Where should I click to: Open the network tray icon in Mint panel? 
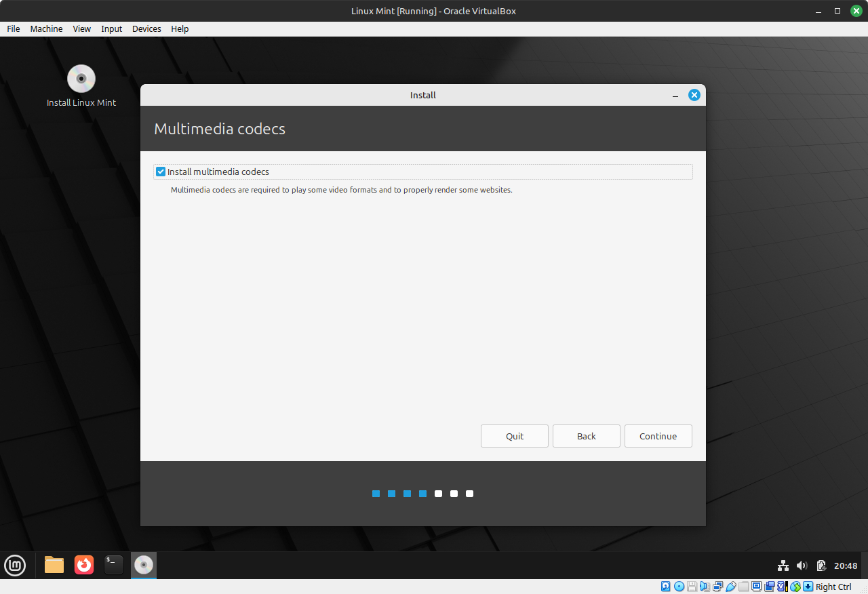coord(783,566)
